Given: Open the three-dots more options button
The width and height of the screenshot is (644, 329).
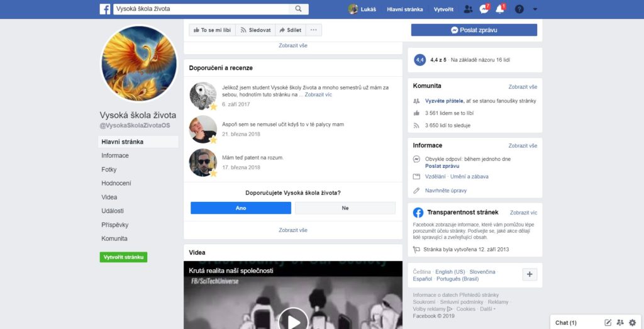Looking at the screenshot, I should [x=314, y=30].
